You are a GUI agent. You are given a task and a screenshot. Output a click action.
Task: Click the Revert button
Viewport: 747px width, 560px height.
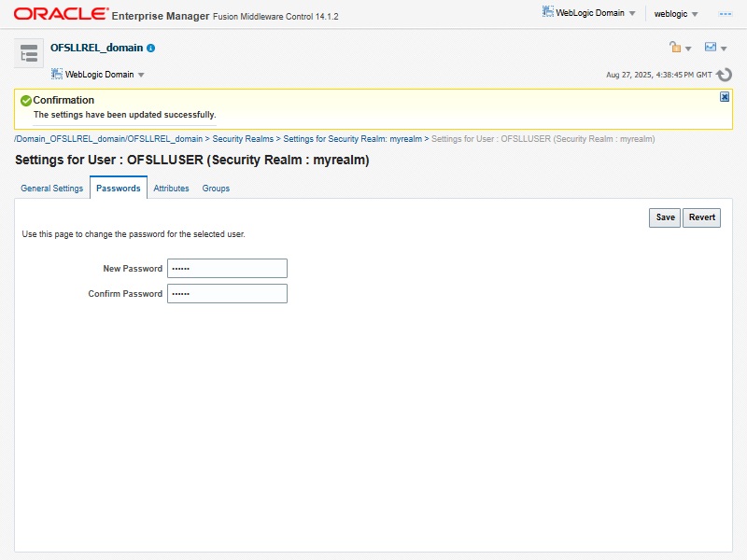pos(701,217)
